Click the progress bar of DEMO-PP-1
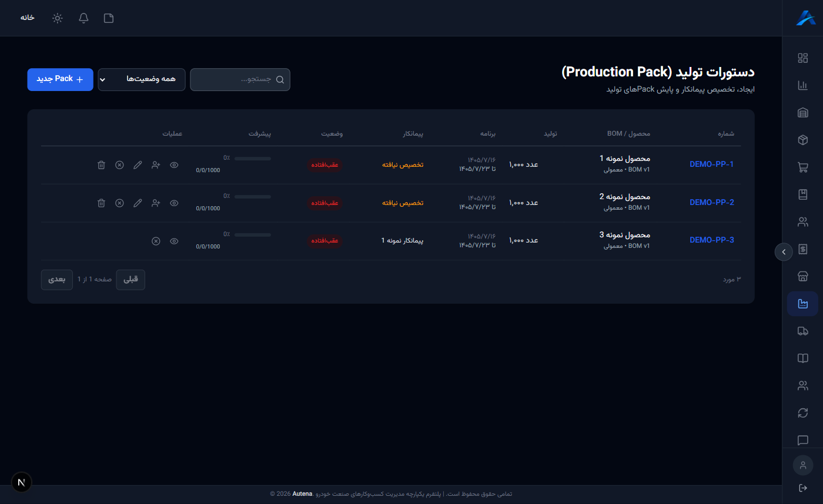The image size is (823, 504). coord(253,159)
